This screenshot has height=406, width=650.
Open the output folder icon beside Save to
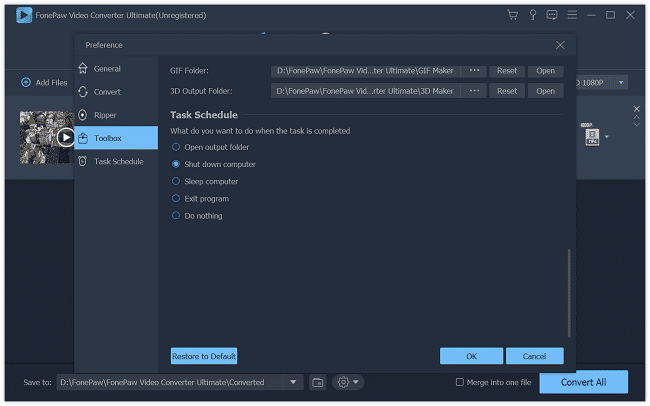click(x=318, y=382)
